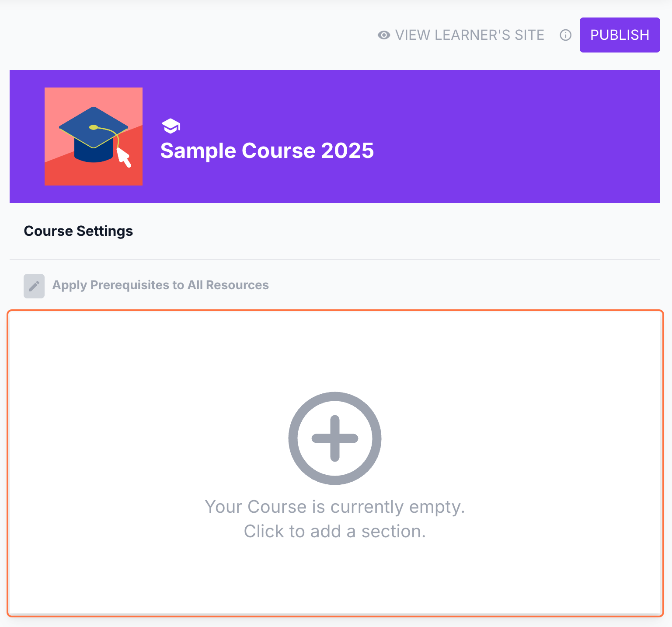Open the VIEW LEARNER'S SITE link
The height and width of the screenshot is (627, 672).
pos(470,35)
